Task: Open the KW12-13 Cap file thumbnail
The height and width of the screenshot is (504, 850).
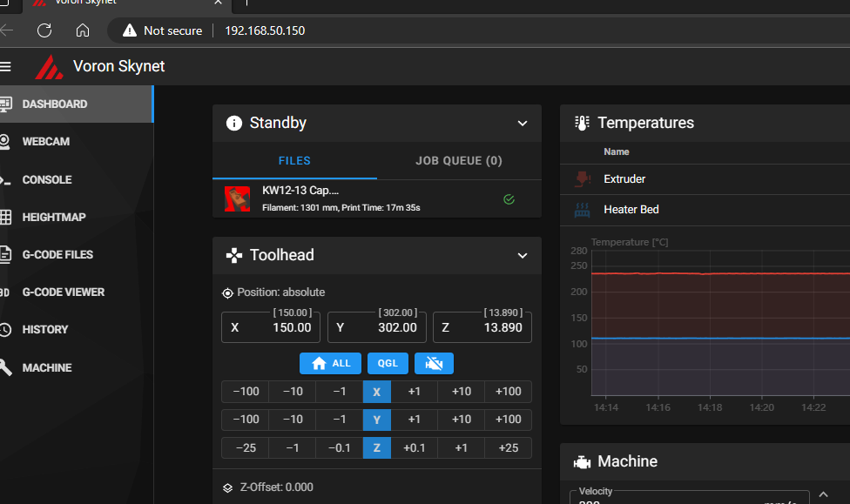Action: tap(238, 198)
